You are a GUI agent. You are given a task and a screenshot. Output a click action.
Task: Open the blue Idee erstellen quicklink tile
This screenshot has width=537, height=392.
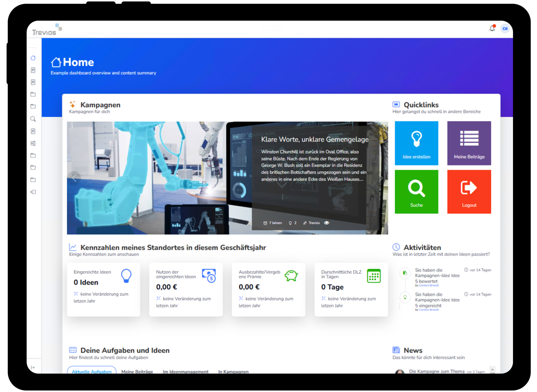pos(416,143)
